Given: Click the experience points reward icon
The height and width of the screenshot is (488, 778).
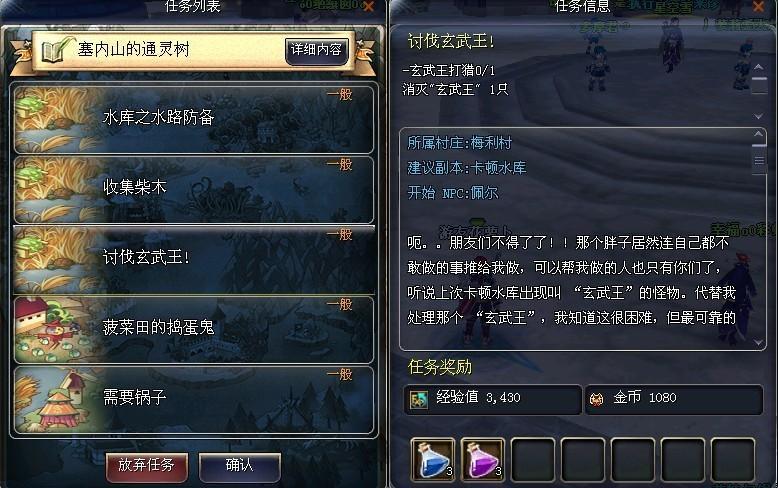Looking at the screenshot, I should coord(418,399).
